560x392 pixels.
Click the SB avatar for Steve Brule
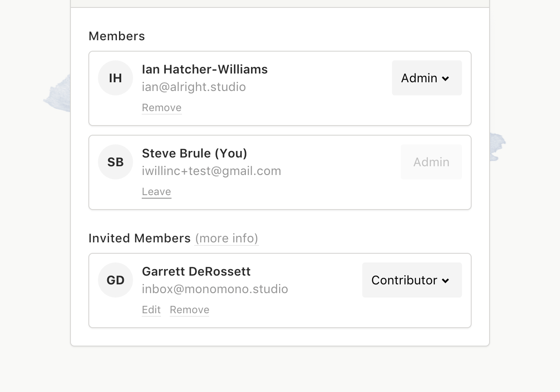click(115, 162)
